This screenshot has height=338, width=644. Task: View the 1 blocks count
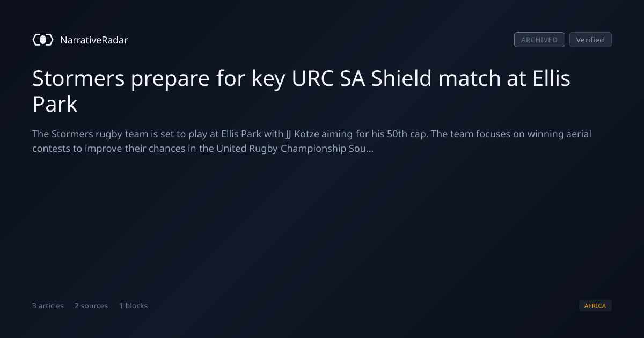tap(133, 306)
